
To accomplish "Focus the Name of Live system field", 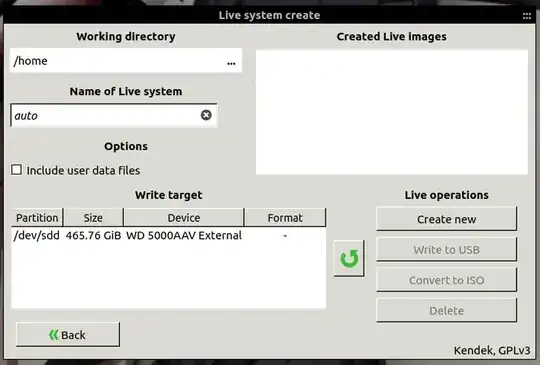I will click(x=105, y=115).
